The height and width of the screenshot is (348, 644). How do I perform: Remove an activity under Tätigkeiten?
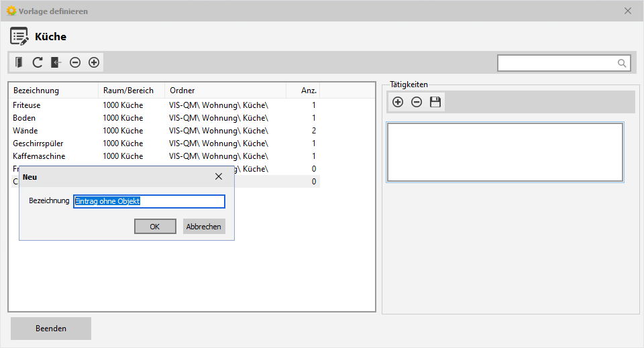(417, 102)
